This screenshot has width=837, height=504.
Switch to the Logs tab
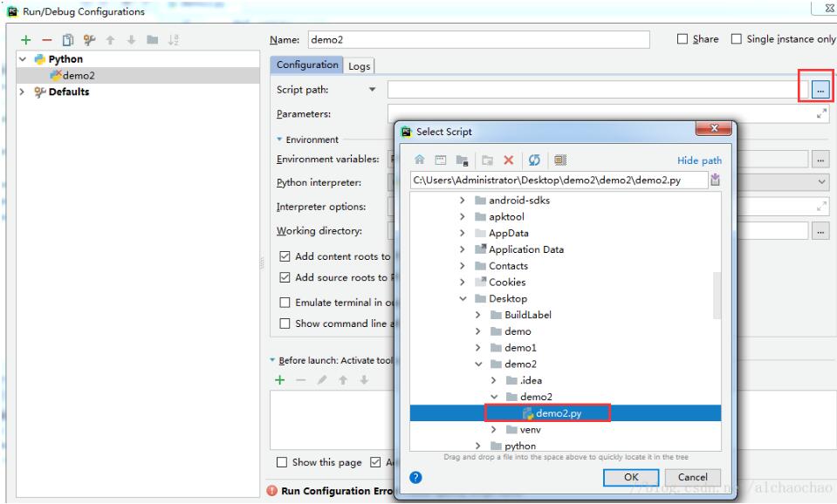[360, 66]
